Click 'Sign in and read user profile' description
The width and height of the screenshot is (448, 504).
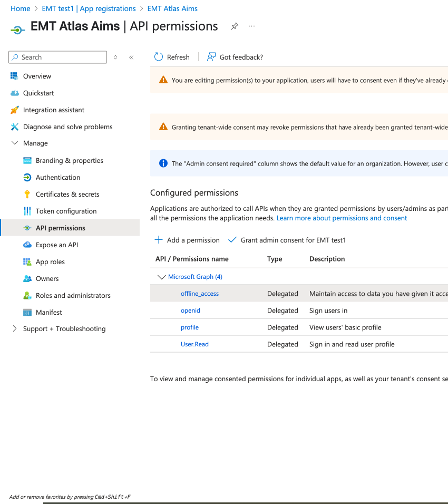pos(352,344)
